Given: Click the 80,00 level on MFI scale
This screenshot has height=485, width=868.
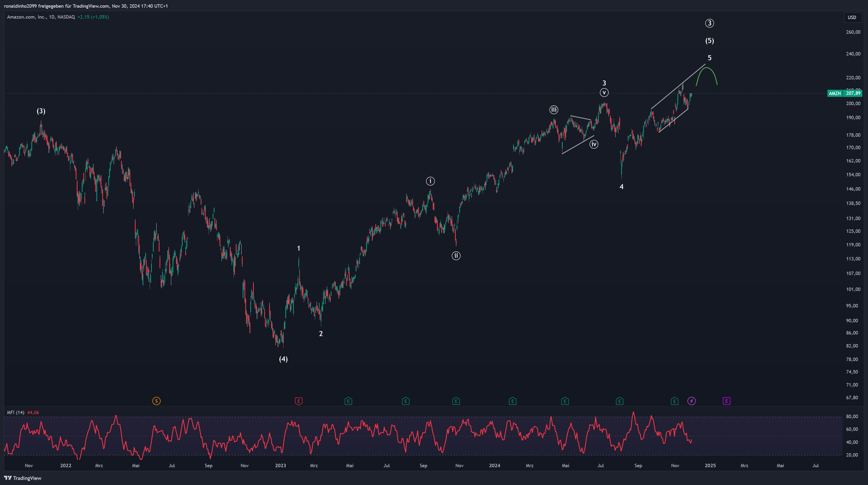Looking at the screenshot, I should (852, 417).
